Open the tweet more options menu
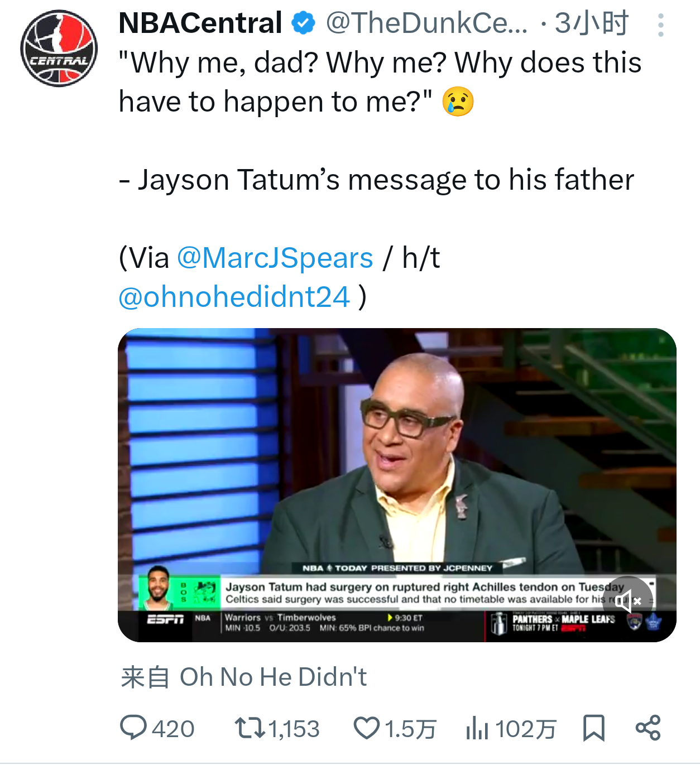 (660, 25)
